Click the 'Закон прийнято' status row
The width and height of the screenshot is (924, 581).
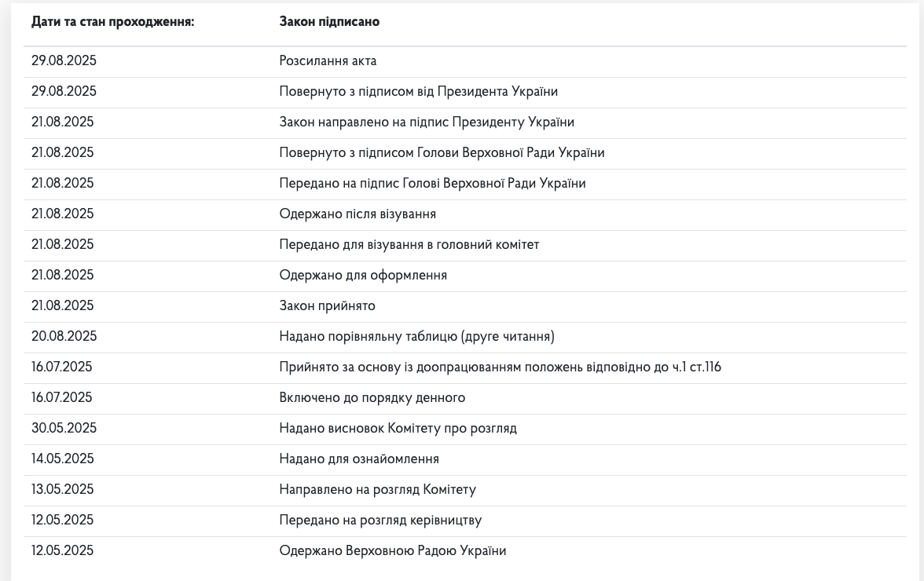point(327,306)
